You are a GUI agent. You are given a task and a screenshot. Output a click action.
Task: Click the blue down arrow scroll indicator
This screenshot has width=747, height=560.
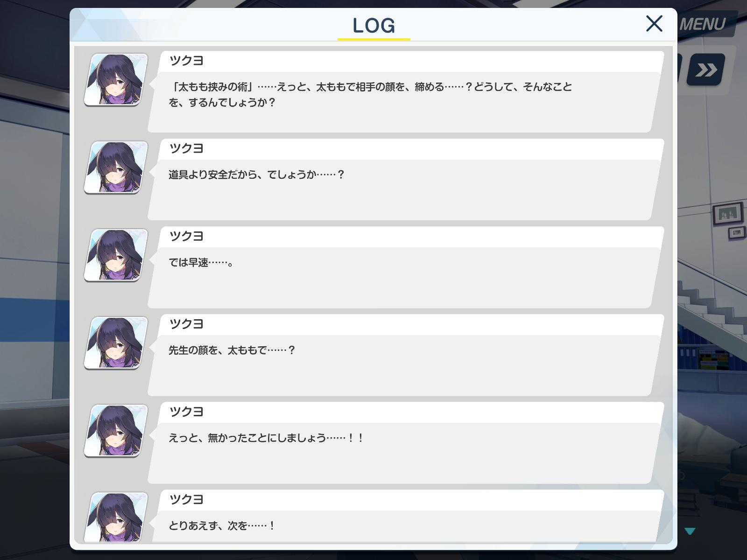[690, 531]
